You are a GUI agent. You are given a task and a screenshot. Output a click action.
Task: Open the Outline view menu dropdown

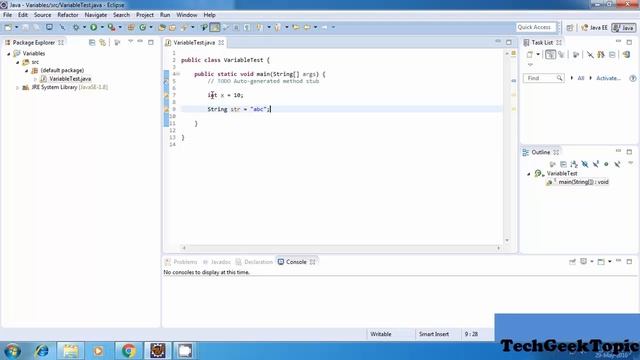click(630, 163)
